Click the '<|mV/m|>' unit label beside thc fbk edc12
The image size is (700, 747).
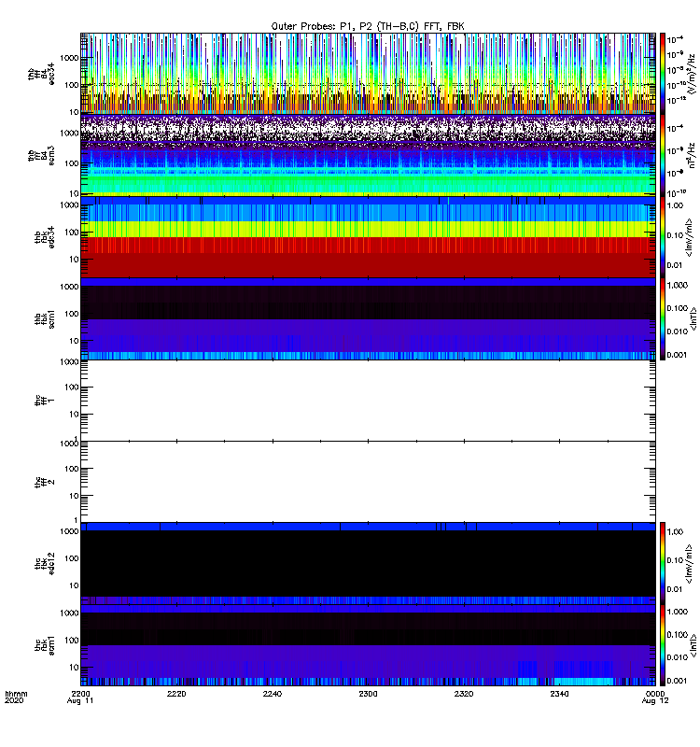[689, 564]
